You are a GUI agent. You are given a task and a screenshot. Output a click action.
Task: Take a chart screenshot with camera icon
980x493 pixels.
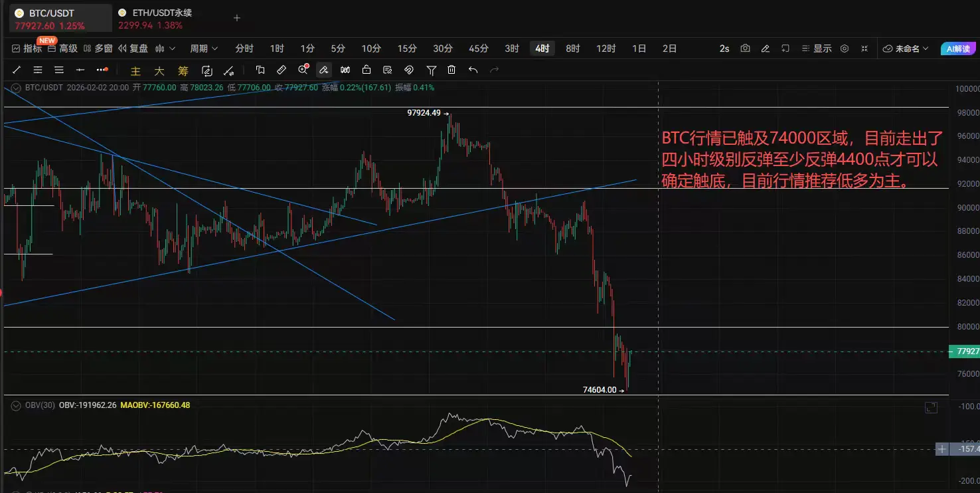(746, 49)
